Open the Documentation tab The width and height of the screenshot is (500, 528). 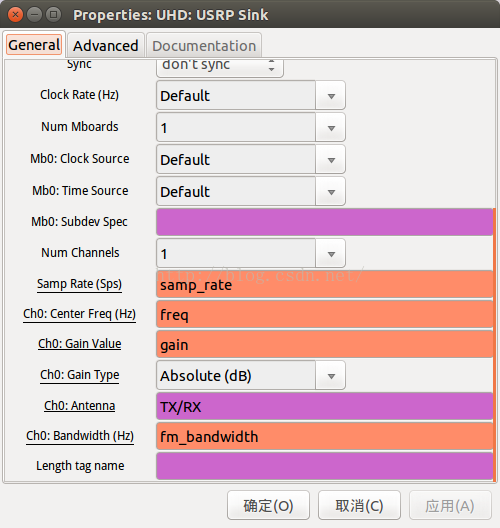coord(204,46)
